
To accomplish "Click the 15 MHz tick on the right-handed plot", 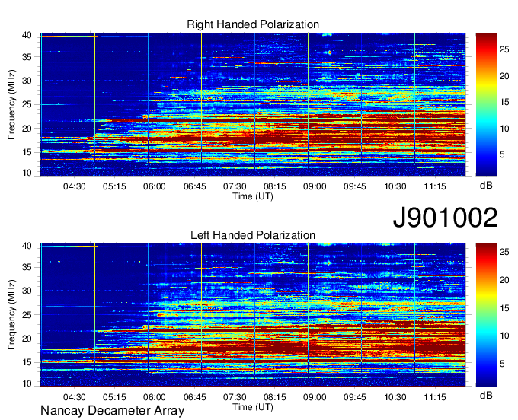I will (27, 152).
